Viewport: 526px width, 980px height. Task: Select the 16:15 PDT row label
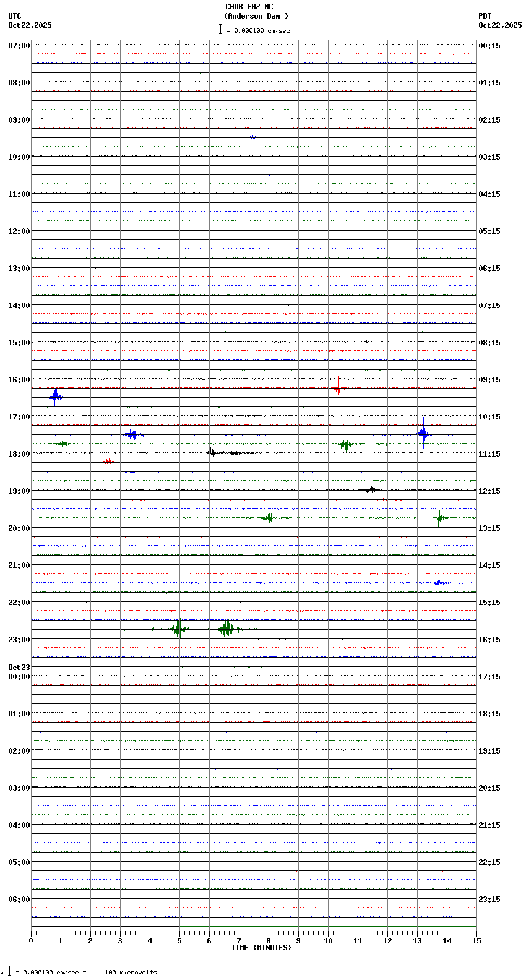[489, 640]
